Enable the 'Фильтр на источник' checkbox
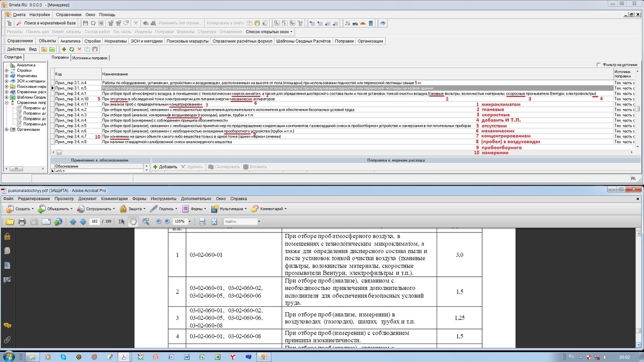 point(598,65)
